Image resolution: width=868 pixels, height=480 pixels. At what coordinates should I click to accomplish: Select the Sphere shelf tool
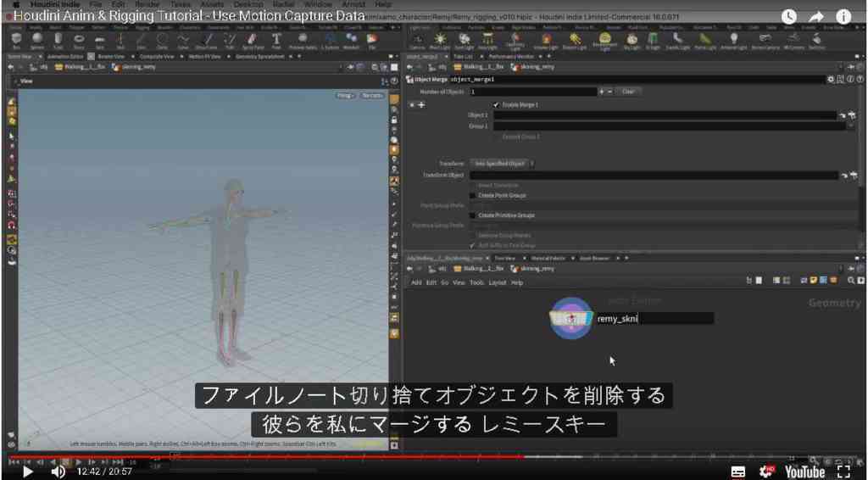click(x=37, y=40)
